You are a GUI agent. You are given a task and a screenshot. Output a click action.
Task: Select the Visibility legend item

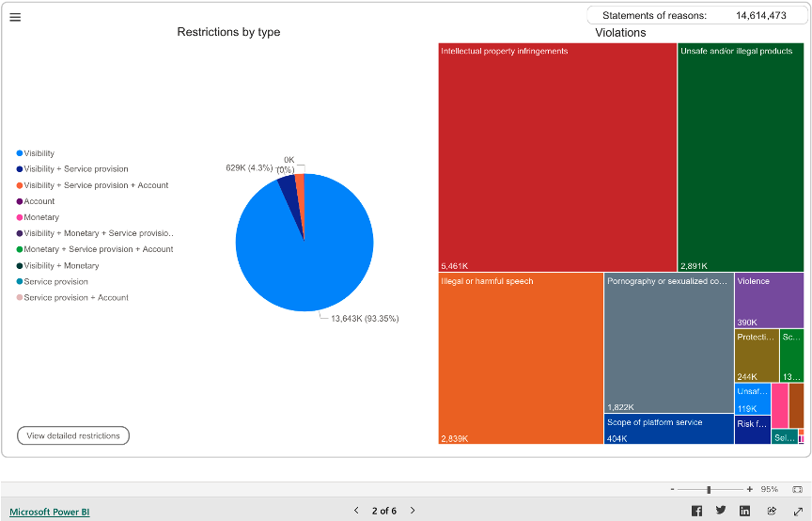click(x=39, y=153)
